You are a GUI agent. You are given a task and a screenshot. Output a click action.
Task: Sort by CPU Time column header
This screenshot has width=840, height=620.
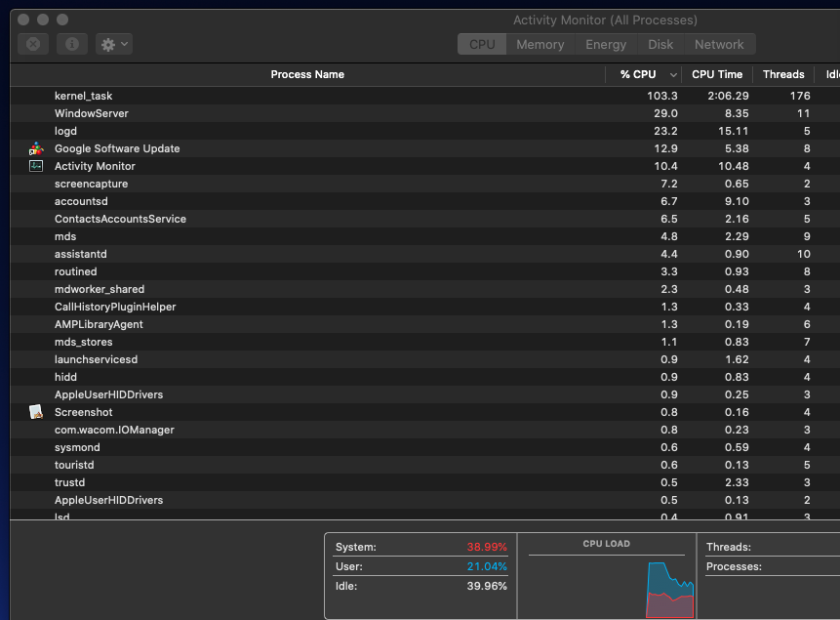tap(717, 74)
